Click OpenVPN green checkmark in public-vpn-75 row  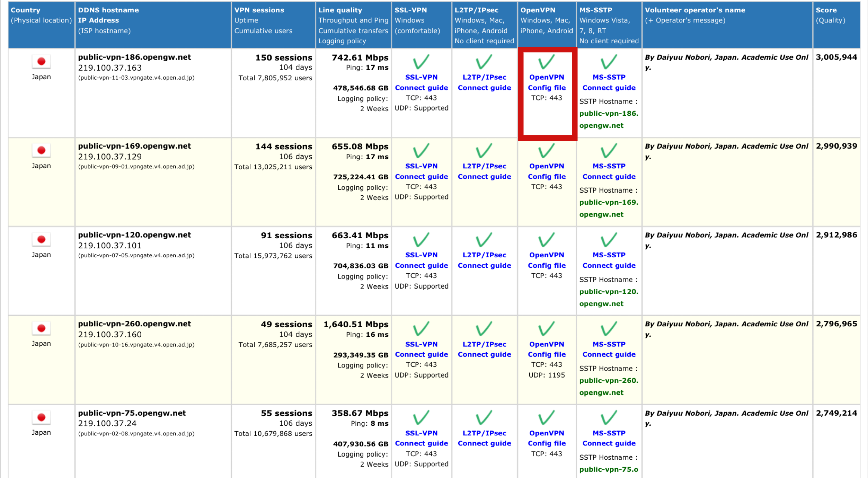(x=547, y=418)
